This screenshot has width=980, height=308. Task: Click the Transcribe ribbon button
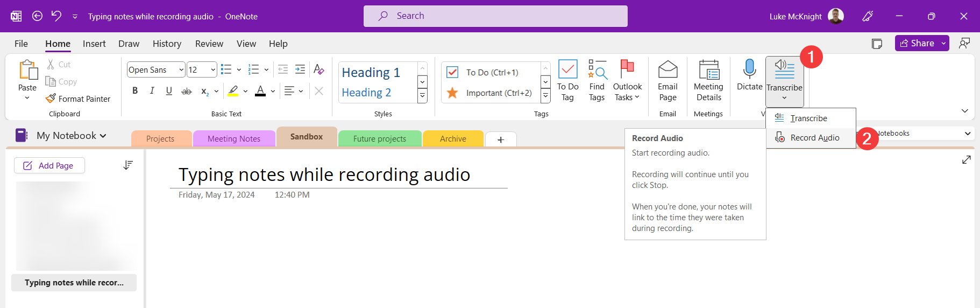click(x=784, y=81)
